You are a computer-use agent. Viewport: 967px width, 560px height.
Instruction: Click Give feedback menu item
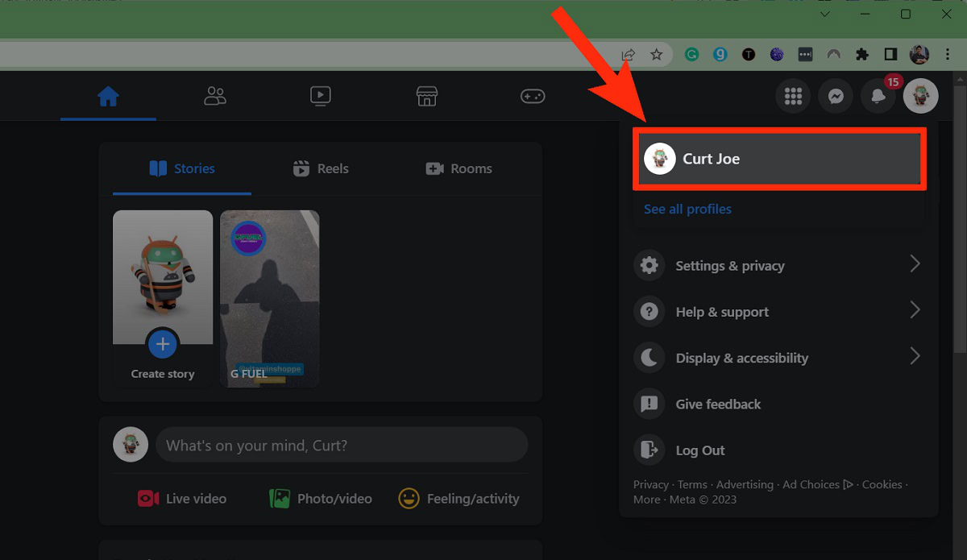coord(717,404)
